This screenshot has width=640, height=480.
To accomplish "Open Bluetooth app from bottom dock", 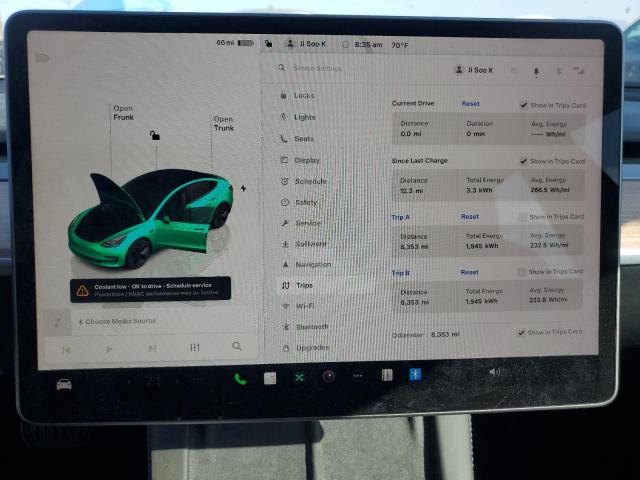I will coord(415,375).
